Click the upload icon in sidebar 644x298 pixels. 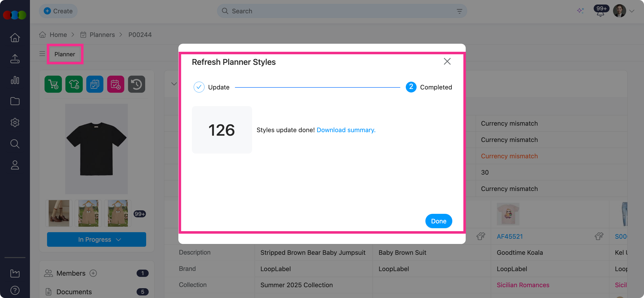coord(15,59)
